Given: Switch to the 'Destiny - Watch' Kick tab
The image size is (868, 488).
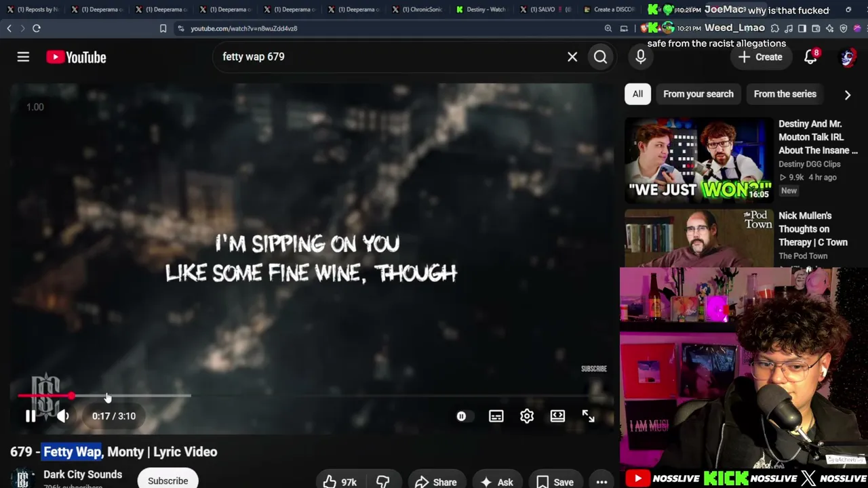Looking at the screenshot, I should click(x=482, y=9).
